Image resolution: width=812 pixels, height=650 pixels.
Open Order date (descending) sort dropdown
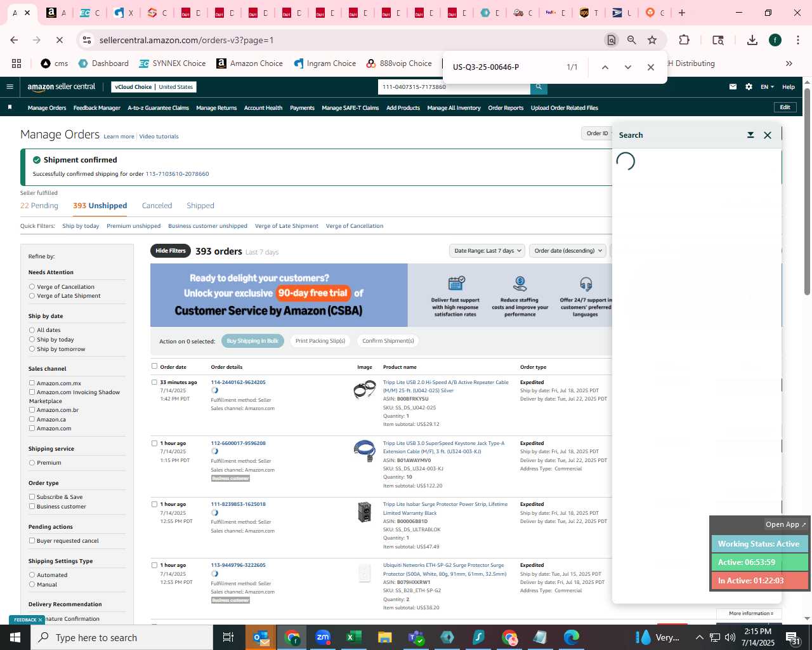click(568, 251)
